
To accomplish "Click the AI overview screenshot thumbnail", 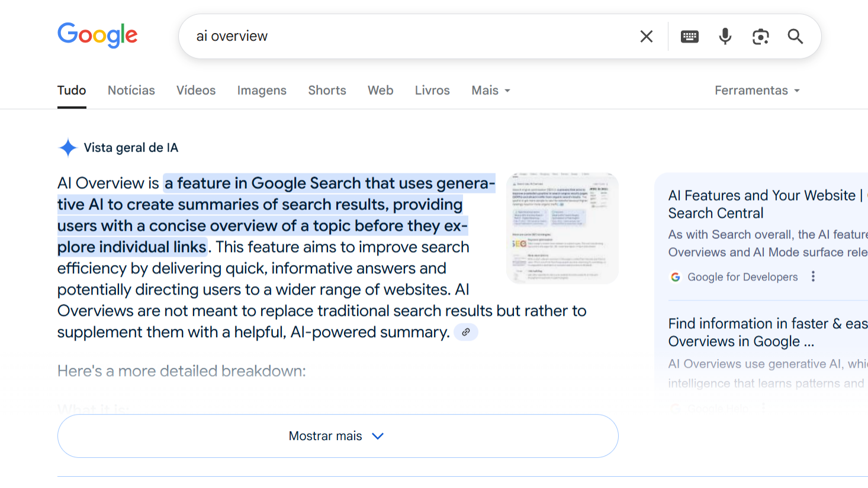I will pyautogui.click(x=562, y=228).
